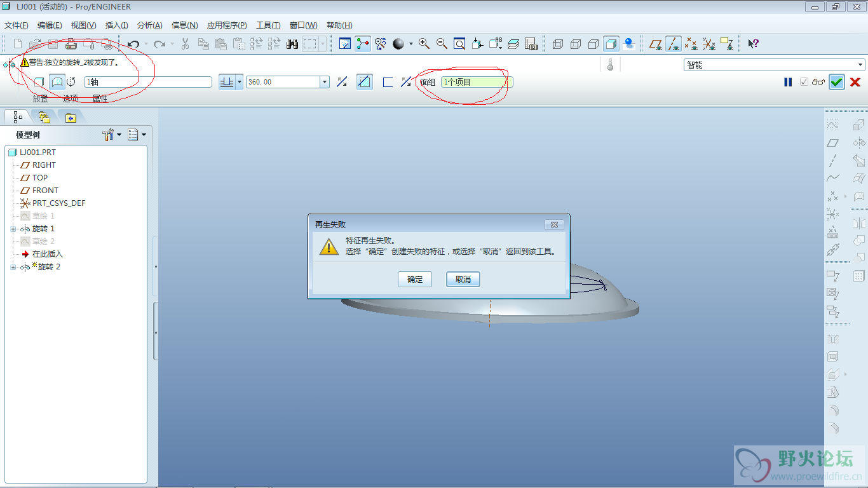
Task: Toggle datum axes display
Action: pyautogui.click(x=674, y=44)
